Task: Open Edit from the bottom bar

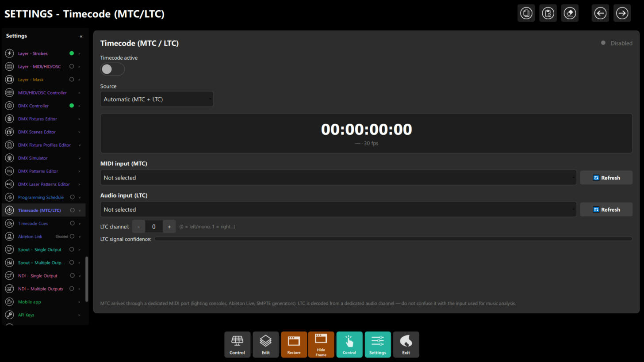Action: click(x=265, y=345)
